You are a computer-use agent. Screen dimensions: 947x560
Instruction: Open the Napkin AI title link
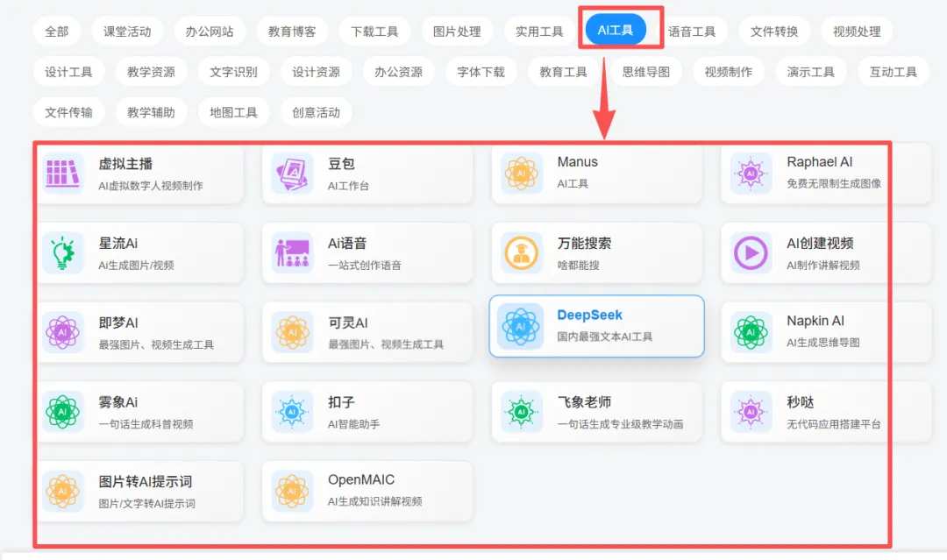[815, 321]
